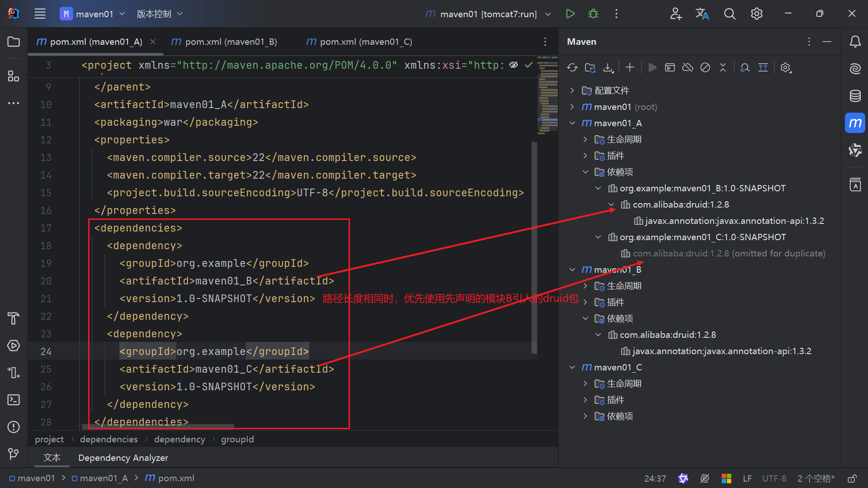Viewport: 868px width, 488px height.
Task: Open the Build hammer tool window
Action: click(14, 318)
